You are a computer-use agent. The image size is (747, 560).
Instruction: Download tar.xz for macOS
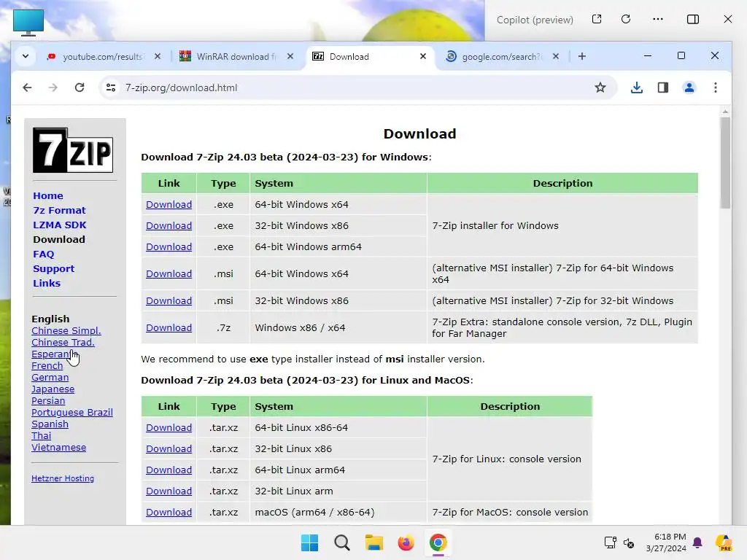[x=169, y=513]
